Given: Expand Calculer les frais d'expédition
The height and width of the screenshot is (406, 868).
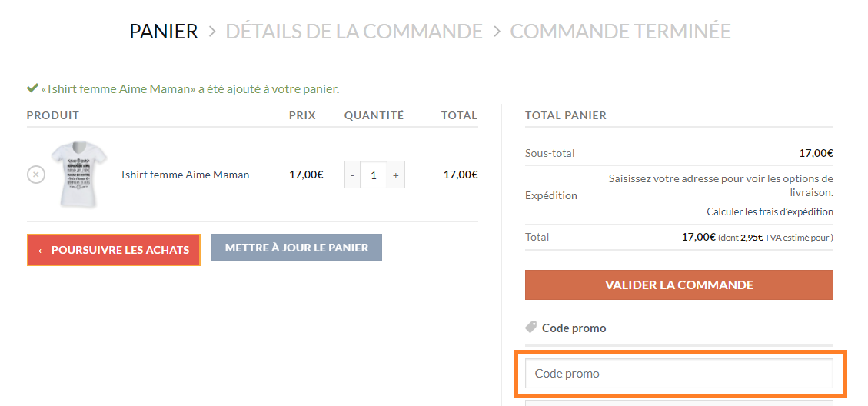Looking at the screenshot, I should click(770, 211).
